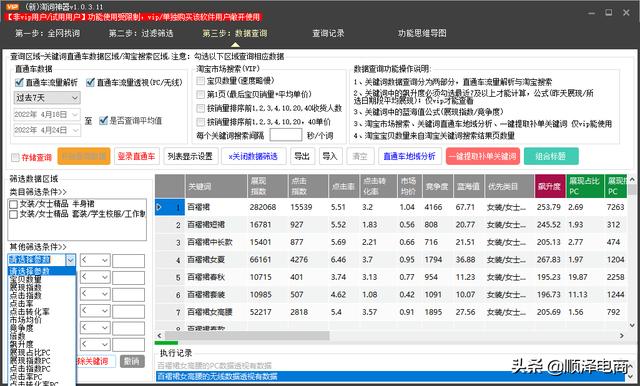Click the table's vertical scroll up arrow

[x=632, y=179]
